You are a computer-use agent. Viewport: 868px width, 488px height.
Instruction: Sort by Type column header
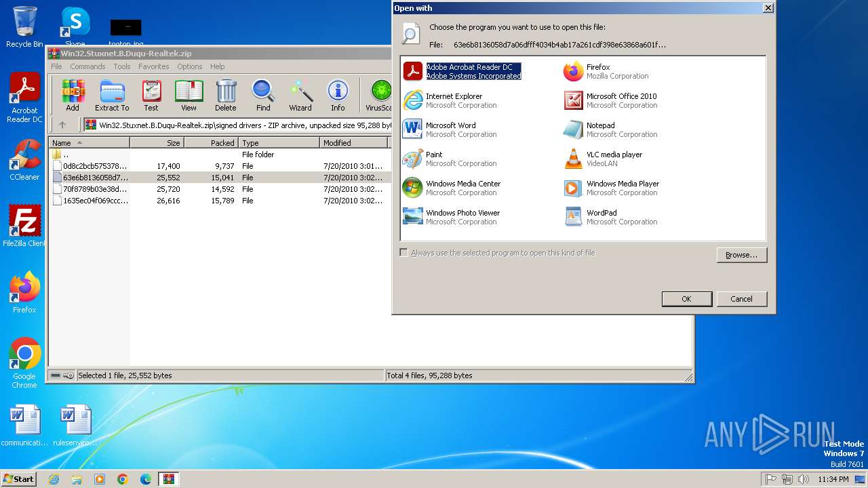(x=279, y=143)
